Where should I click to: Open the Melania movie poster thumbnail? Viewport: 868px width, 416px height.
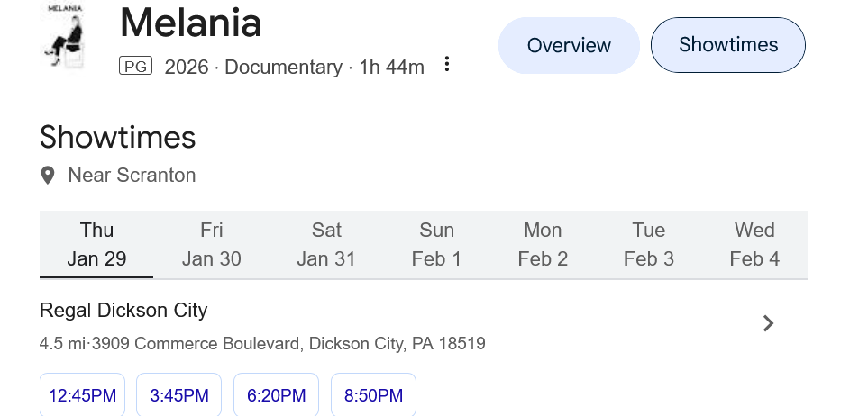(x=63, y=36)
